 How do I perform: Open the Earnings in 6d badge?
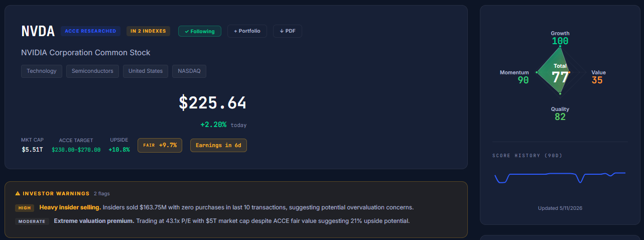(218, 145)
